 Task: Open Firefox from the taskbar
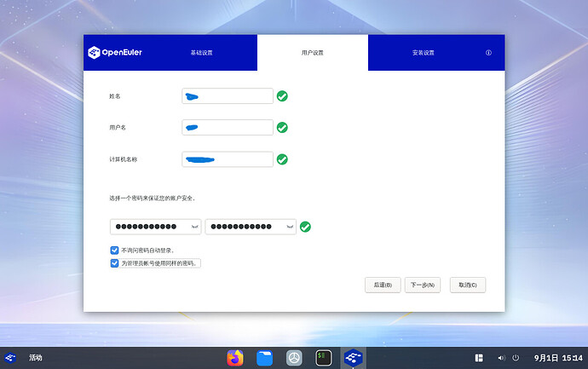235,358
